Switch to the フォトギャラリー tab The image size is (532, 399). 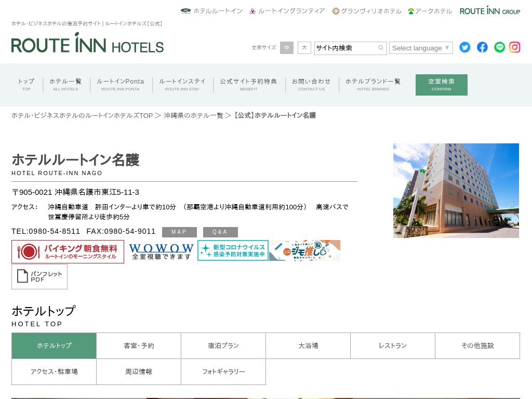(223, 371)
